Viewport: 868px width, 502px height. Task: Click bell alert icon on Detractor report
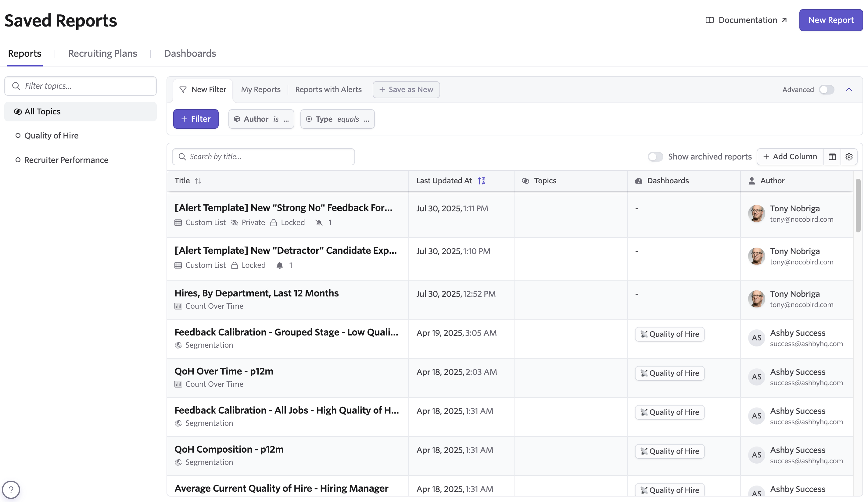(x=280, y=265)
